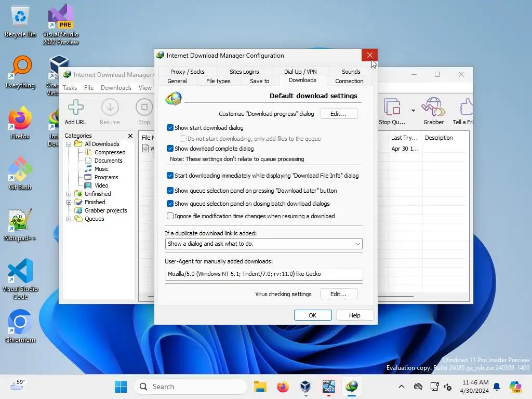The width and height of the screenshot is (532, 399).
Task: Click the Description column header
Action: click(438, 138)
